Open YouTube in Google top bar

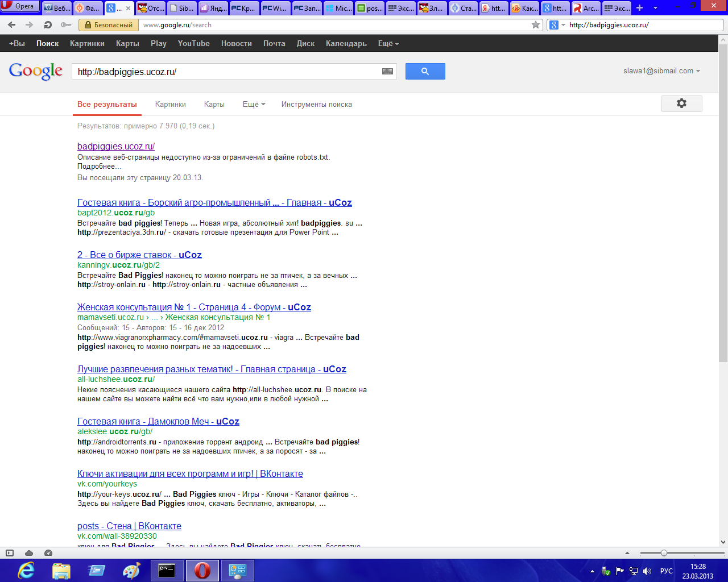193,43
